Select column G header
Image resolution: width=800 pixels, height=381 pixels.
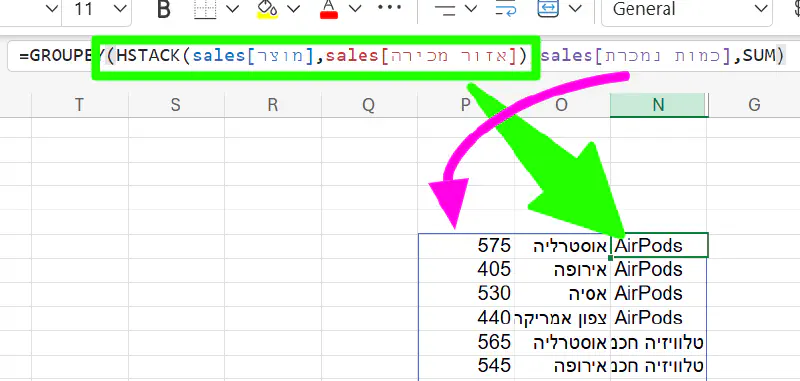click(x=754, y=105)
